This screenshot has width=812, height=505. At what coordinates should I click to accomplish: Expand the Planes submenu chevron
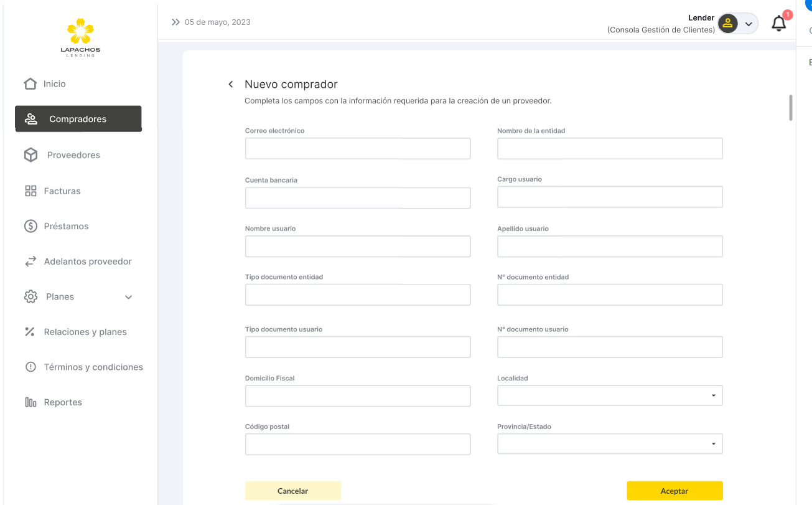click(x=129, y=297)
